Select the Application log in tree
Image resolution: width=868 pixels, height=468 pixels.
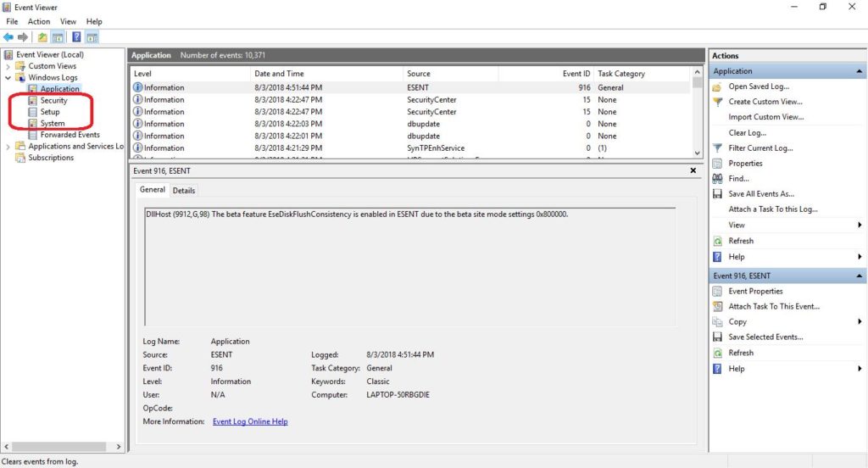60,89
